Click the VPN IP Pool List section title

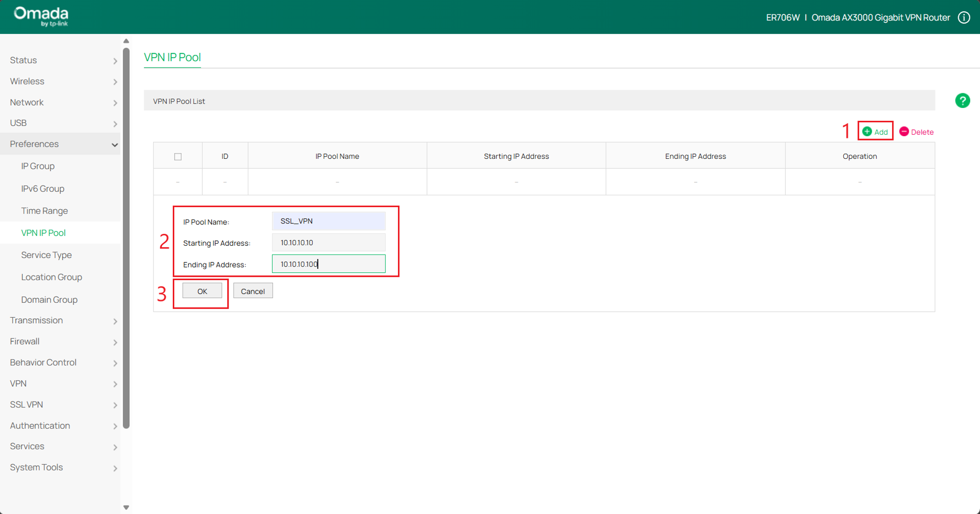[x=179, y=101]
